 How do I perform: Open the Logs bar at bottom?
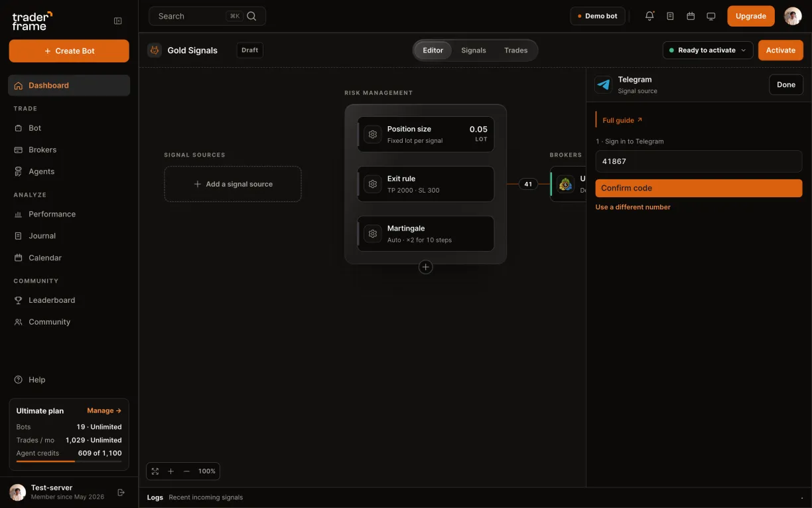pyautogui.click(x=475, y=497)
